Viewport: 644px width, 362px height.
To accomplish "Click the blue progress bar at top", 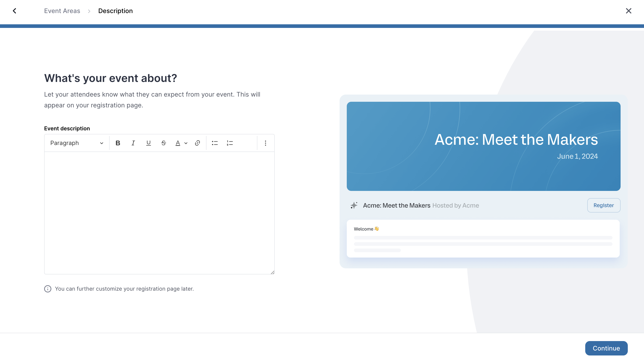I will [x=322, y=26].
